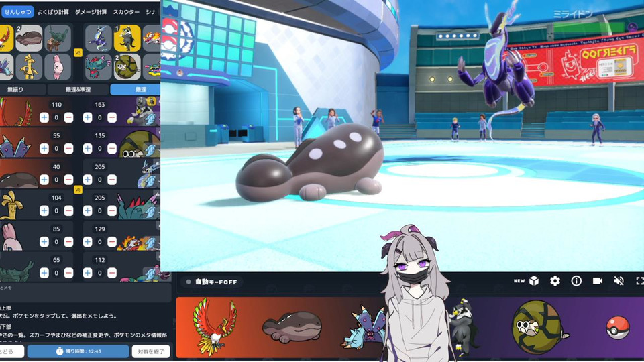Click minus in the speed 65 row

[68, 273]
